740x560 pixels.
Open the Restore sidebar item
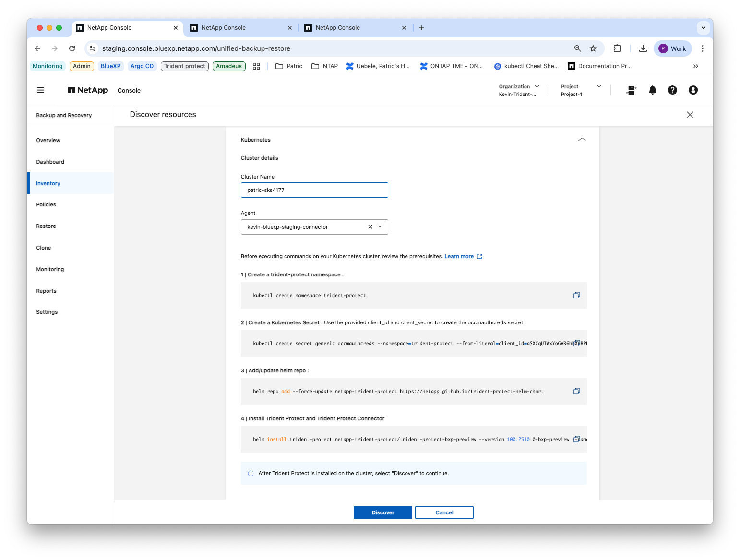pos(46,226)
